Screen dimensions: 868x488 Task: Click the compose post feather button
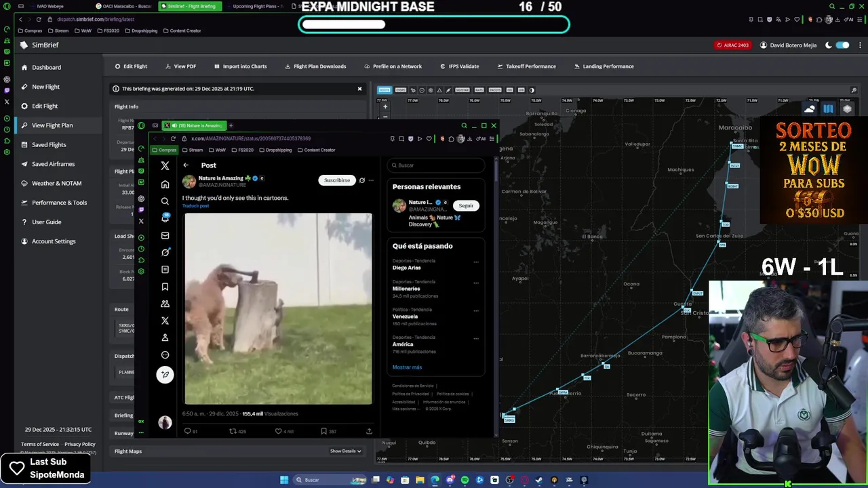pyautogui.click(x=165, y=374)
